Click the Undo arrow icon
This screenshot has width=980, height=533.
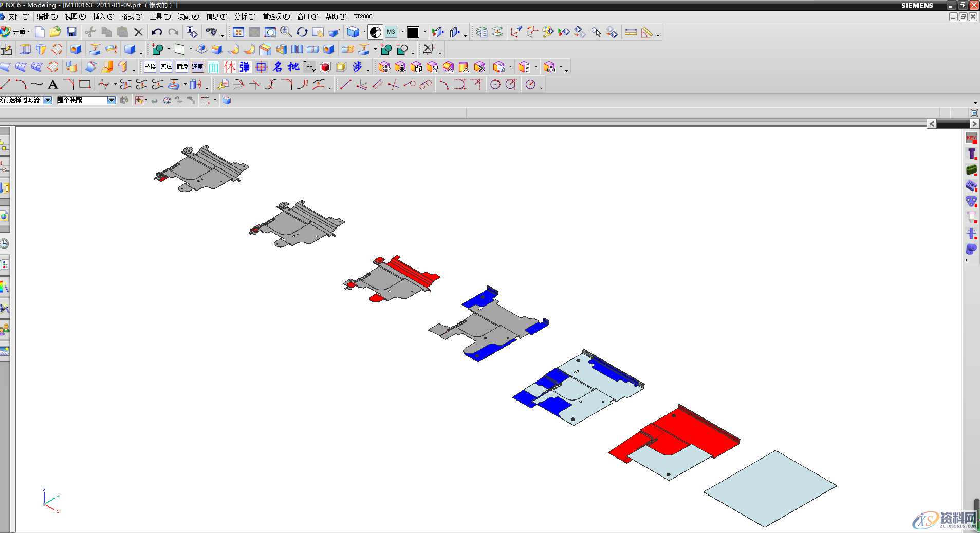coord(157,32)
